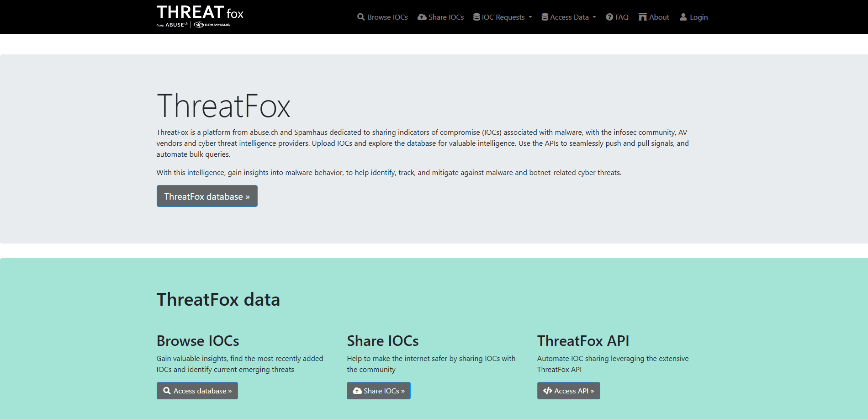868x419 pixels.
Task: Click the database icon beside IOC Requests
Action: [476, 17]
